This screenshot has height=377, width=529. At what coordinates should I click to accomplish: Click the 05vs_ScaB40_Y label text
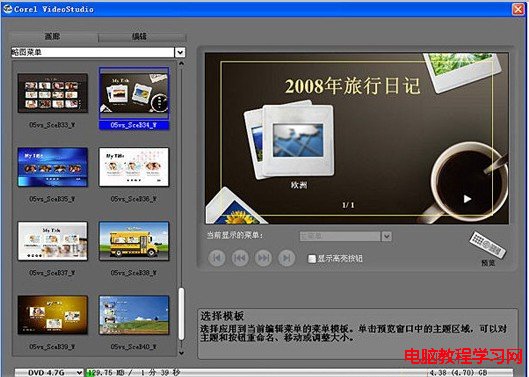(x=134, y=347)
